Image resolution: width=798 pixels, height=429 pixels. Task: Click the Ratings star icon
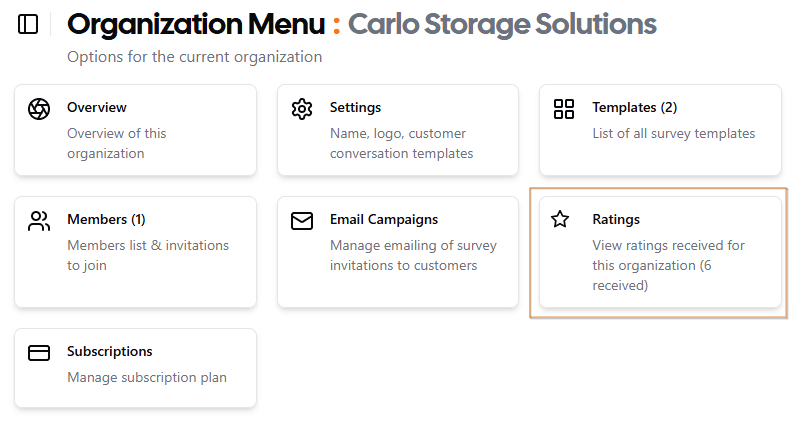[560, 219]
